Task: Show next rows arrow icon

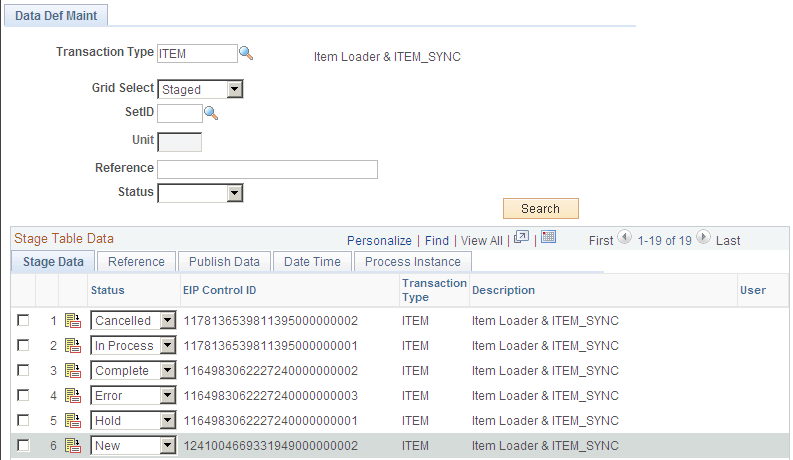Action: pyautogui.click(x=703, y=237)
